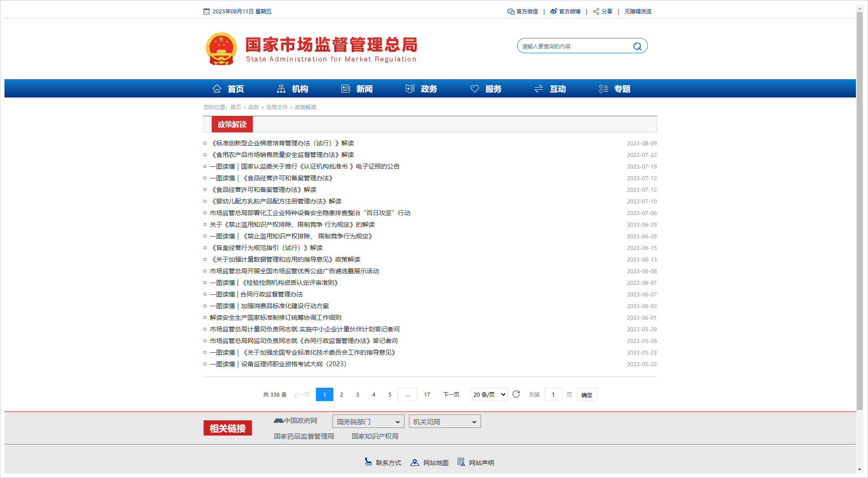Screen dimensions: 868x478
Task: Click the 网站地图 sitemap icon
Action: pyautogui.click(x=415, y=462)
